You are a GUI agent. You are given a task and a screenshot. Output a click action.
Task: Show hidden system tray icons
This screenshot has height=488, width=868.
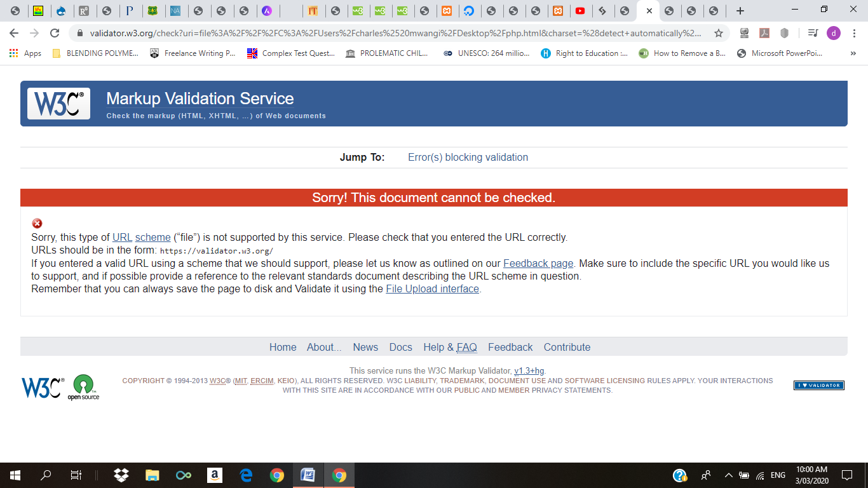[728, 475]
